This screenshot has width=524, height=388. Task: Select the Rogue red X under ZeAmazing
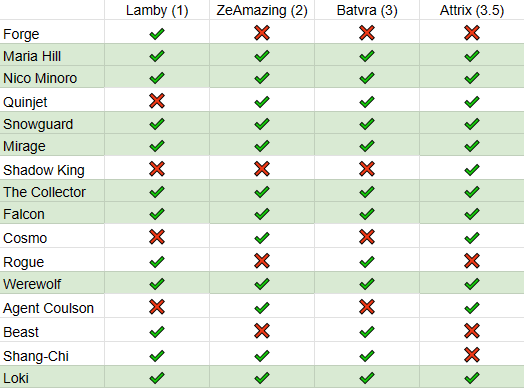262,261
